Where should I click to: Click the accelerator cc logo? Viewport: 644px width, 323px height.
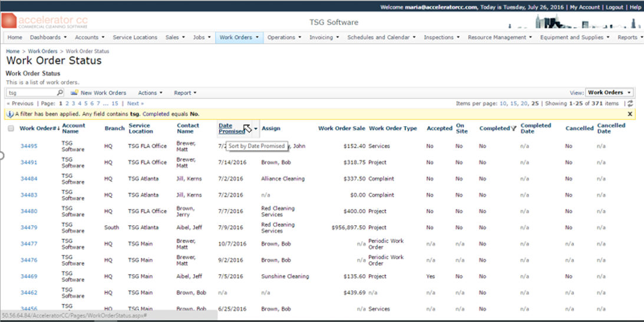[x=45, y=21]
